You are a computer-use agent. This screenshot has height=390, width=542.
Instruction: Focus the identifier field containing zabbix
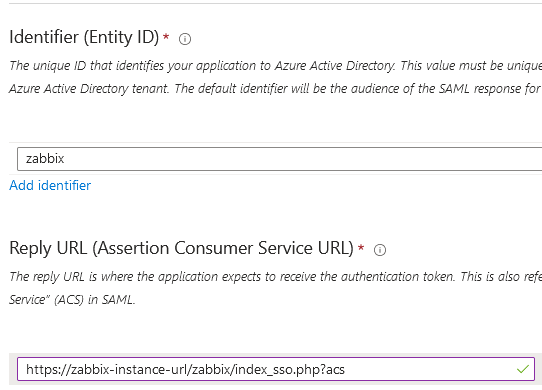click(279, 159)
